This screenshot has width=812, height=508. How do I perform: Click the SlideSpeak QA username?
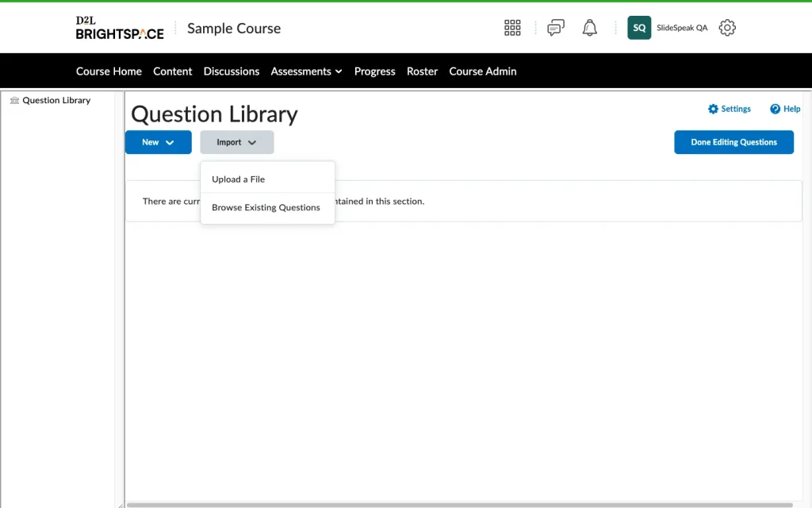click(x=682, y=28)
